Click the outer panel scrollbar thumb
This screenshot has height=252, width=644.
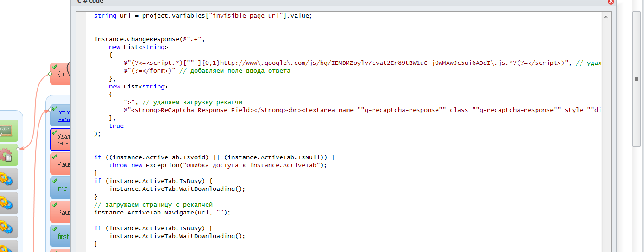click(636, 79)
